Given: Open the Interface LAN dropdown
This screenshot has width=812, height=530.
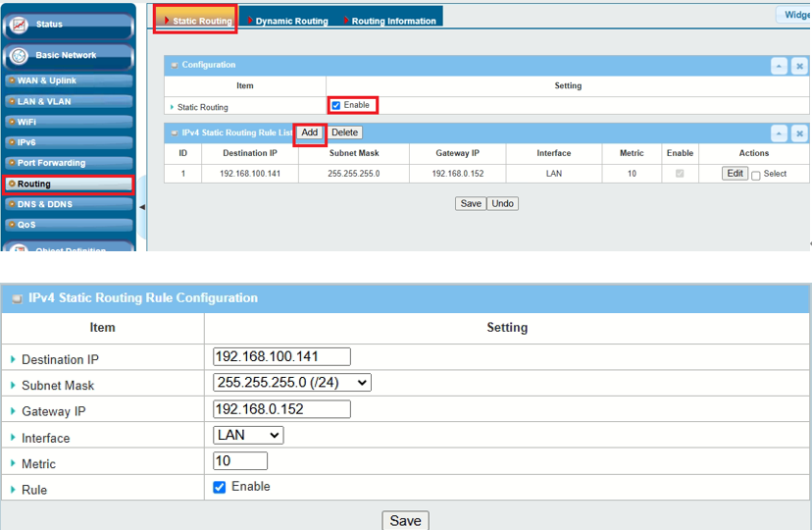Looking at the screenshot, I should click(x=248, y=434).
